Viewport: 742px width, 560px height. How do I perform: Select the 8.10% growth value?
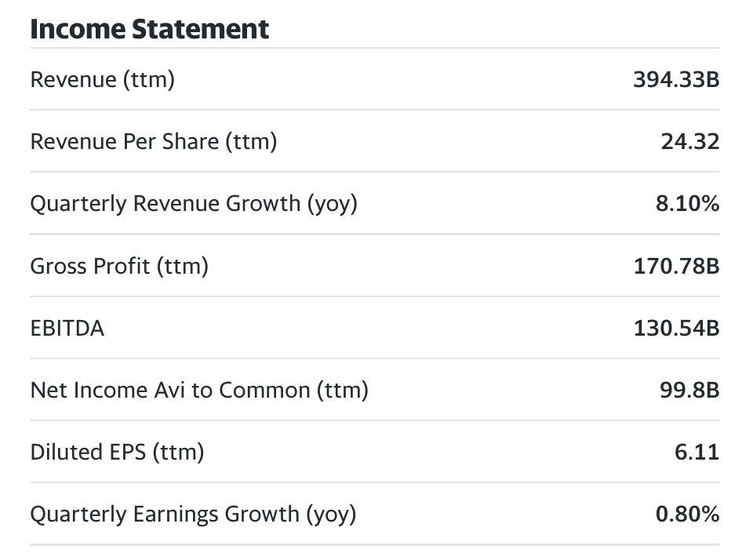point(687,203)
